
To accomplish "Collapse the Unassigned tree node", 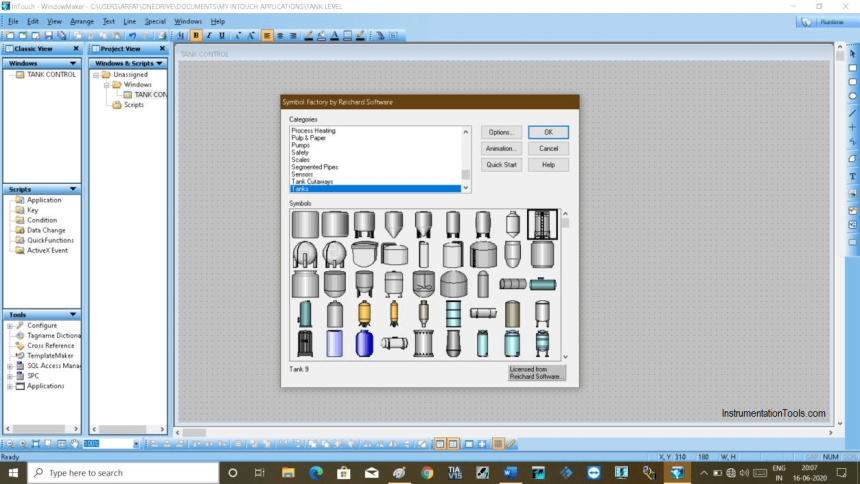I will point(96,75).
